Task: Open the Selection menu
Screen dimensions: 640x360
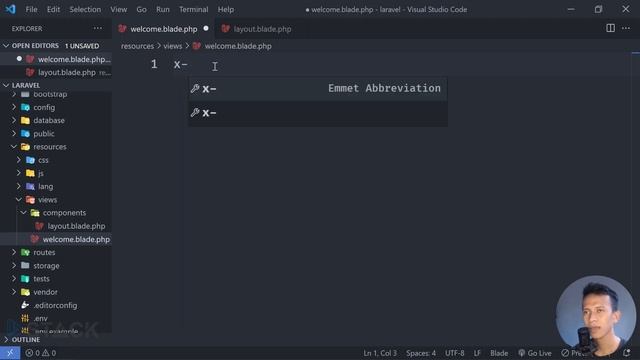Action: pos(85,9)
